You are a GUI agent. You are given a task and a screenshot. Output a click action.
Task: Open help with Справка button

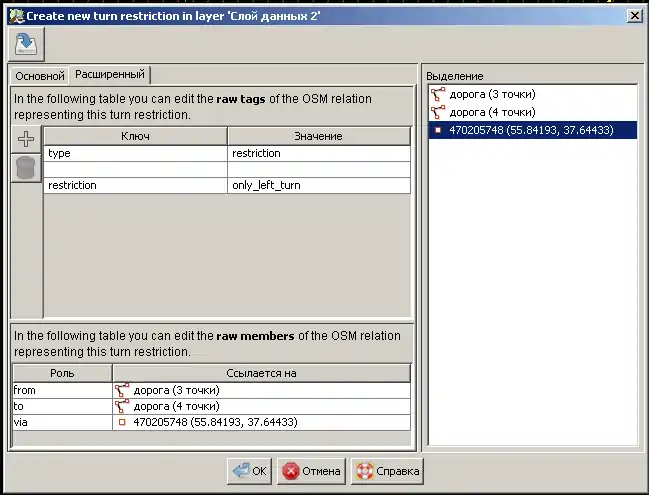388,471
